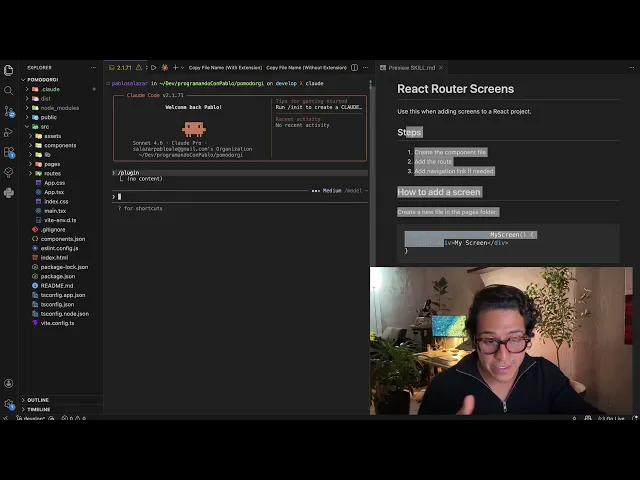The image size is (640, 480).
Task: Expand the dist folder
Action: (x=61, y=98)
